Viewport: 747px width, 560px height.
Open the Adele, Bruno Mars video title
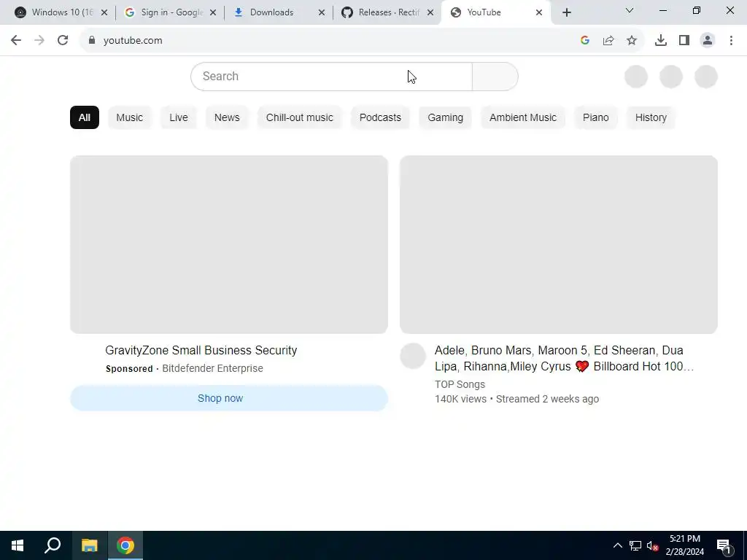564,359
